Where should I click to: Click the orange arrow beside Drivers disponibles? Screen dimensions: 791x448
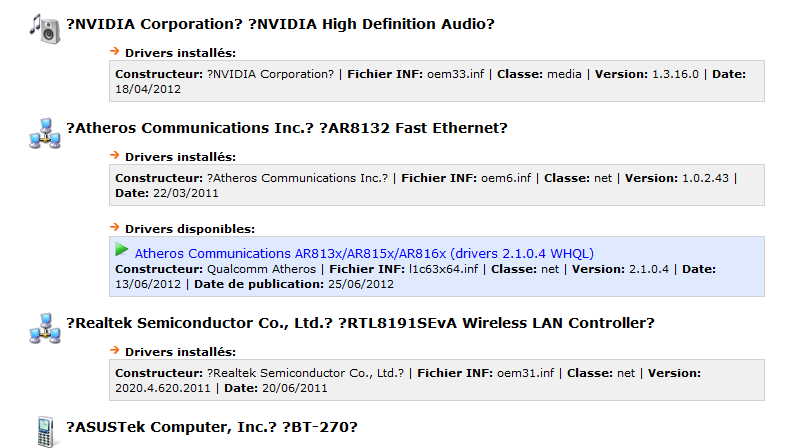(x=115, y=227)
